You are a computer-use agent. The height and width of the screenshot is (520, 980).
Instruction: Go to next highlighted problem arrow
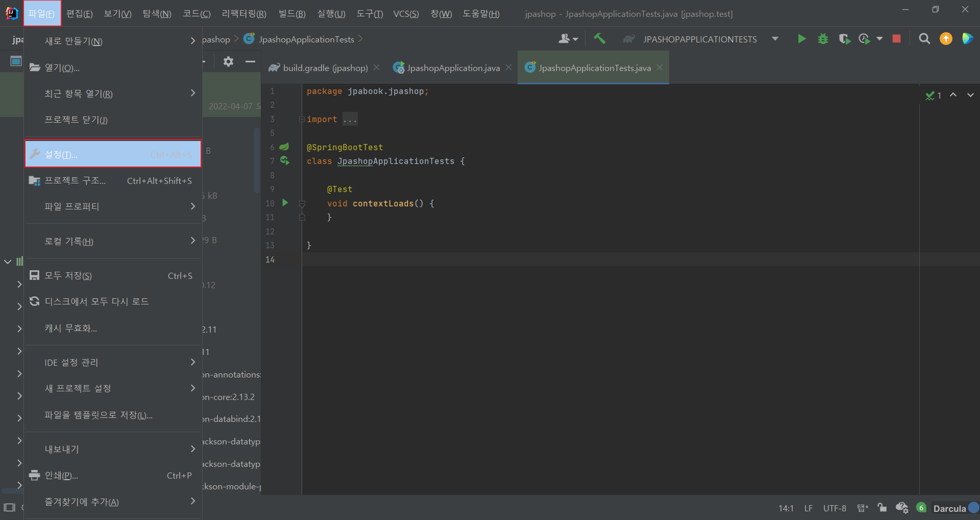[970, 95]
